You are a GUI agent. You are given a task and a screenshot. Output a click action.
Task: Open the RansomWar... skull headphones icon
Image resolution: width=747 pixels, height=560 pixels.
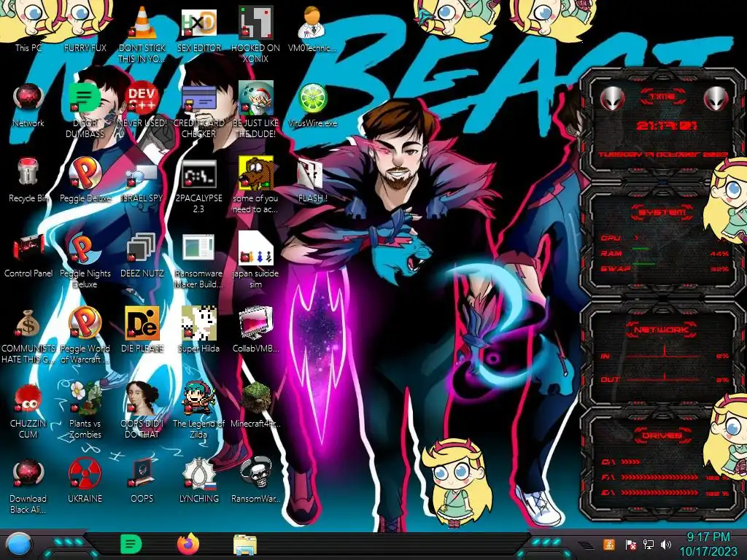255,480
